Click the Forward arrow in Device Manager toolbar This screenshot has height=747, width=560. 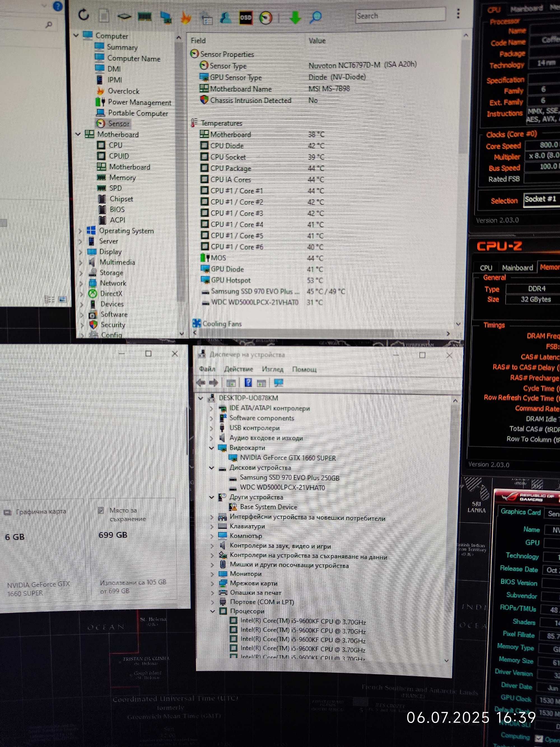[x=214, y=383]
